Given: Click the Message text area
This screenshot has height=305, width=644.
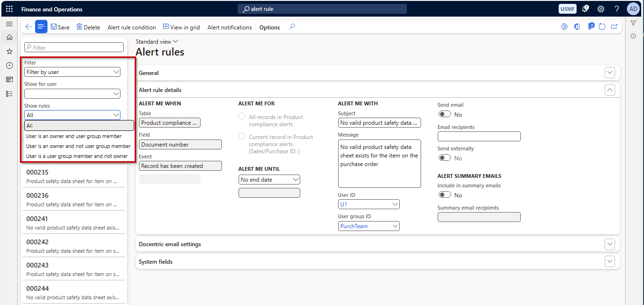Looking at the screenshot, I should [x=379, y=164].
